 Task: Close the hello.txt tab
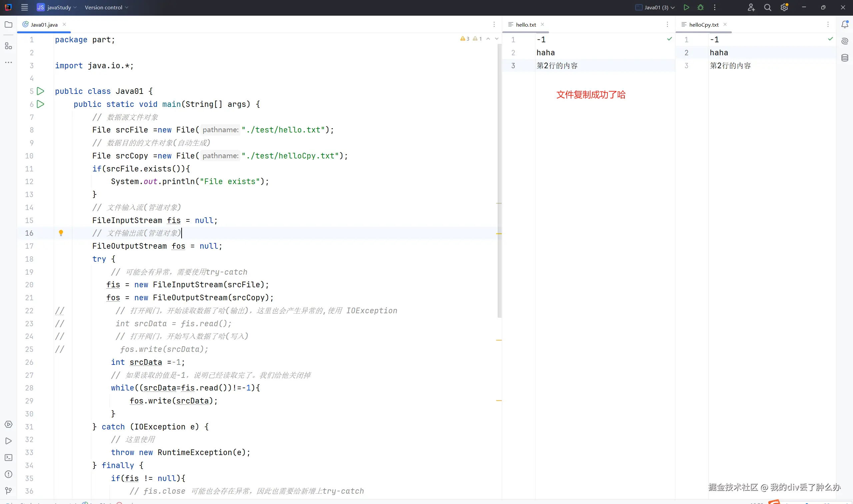click(x=542, y=24)
